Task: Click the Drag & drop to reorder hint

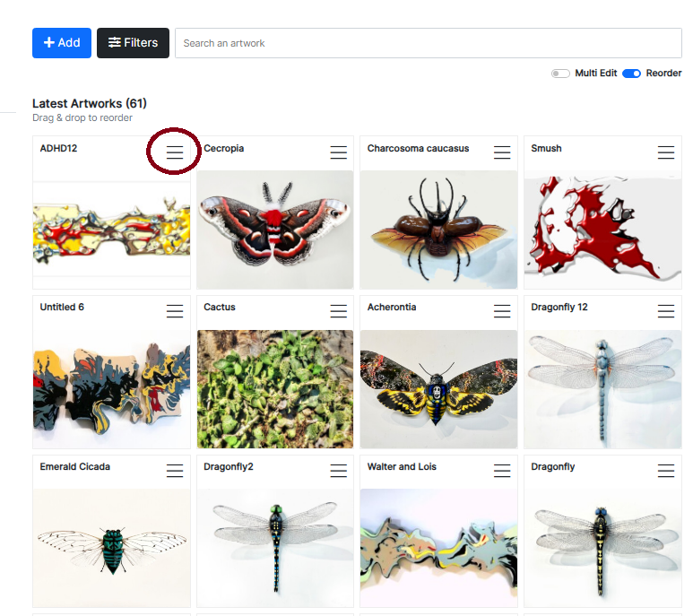Action: click(x=82, y=118)
